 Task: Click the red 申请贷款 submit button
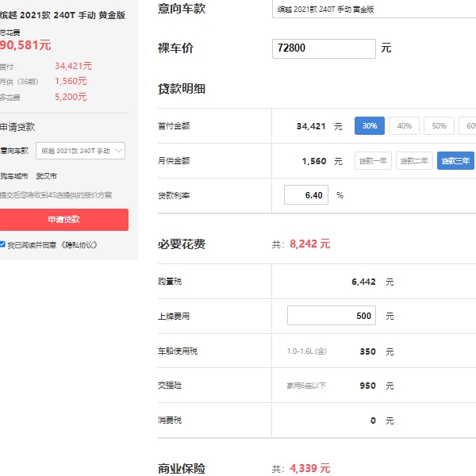point(63,220)
